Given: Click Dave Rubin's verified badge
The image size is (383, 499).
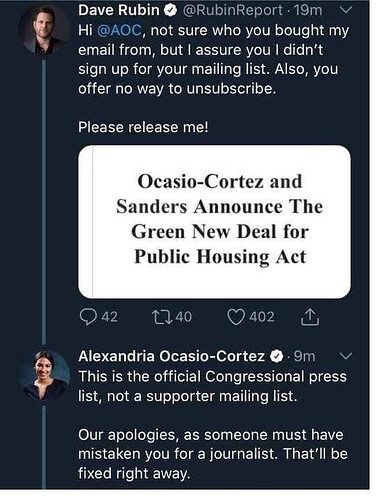Looking at the screenshot, I should coord(170,11).
